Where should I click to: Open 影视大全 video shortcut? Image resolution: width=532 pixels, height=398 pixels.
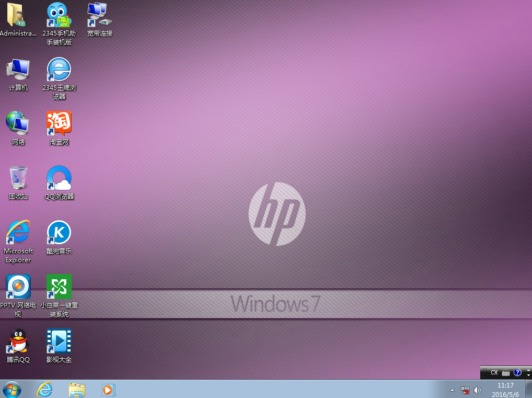click(x=59, y=346)
